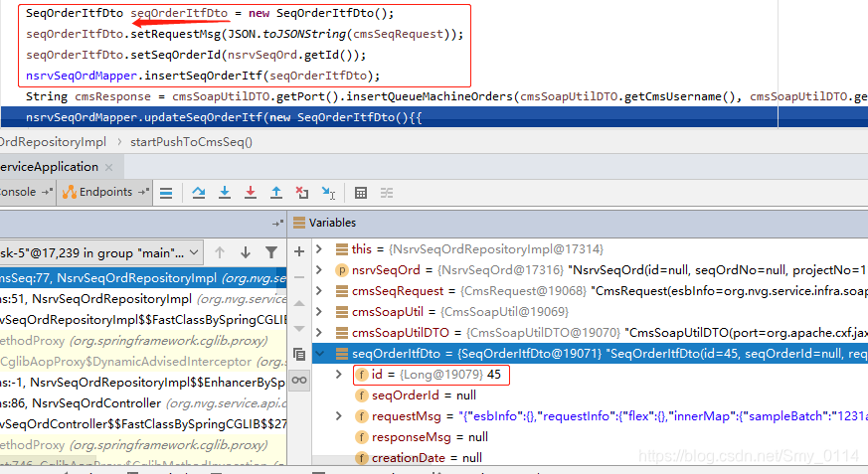
Task: Click the setSeqOrderId code line
Action: [x=196, y=55]
